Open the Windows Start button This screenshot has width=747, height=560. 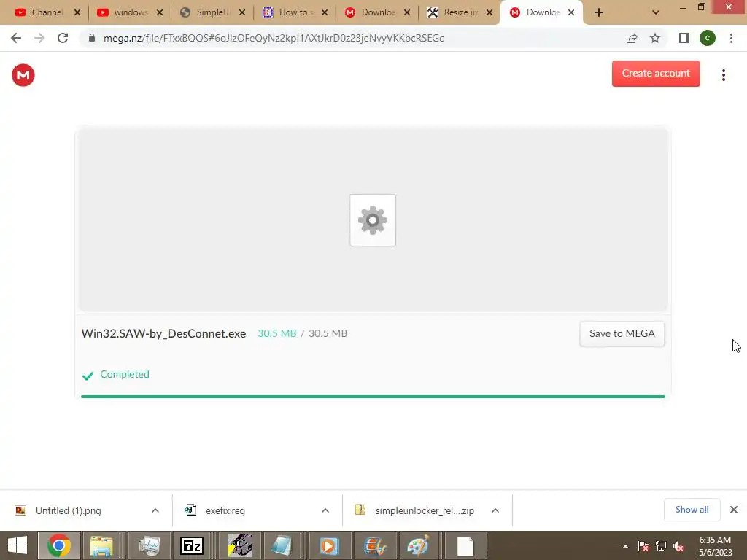(x=18, y=545)
